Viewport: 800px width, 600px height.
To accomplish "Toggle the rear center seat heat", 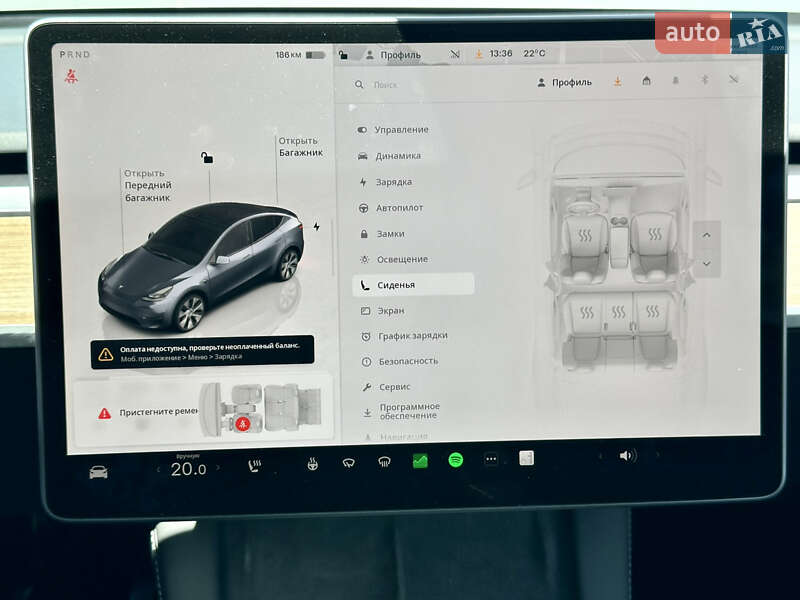I will (618, 311).
